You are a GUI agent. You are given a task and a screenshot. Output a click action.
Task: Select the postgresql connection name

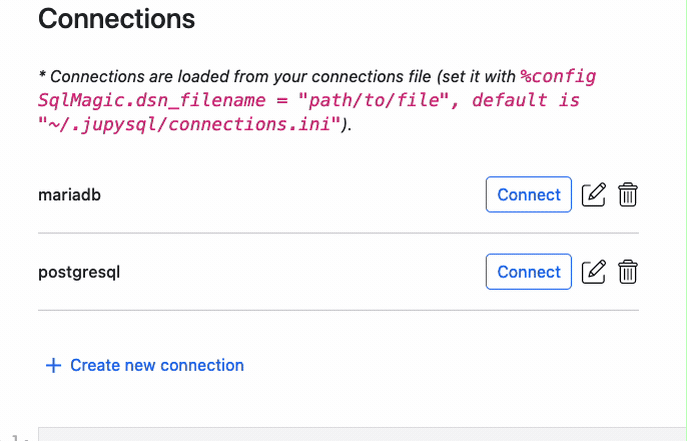click(x=79, y=272)
